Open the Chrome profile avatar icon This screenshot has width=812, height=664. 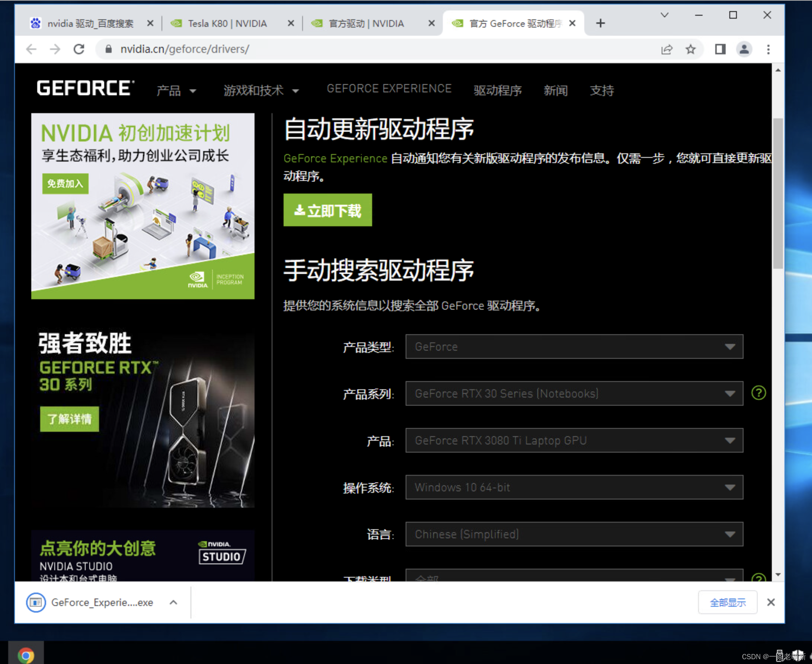click(744, 49)
